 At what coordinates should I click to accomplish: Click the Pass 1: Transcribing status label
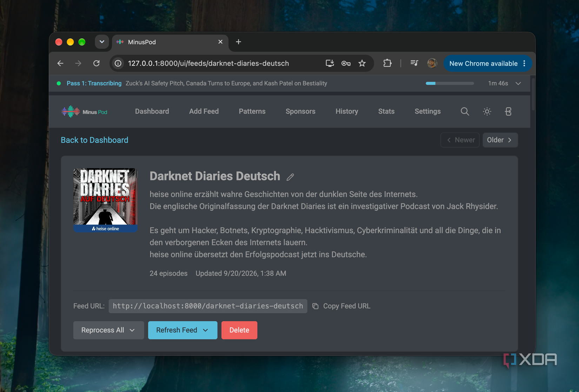point(94,83)
